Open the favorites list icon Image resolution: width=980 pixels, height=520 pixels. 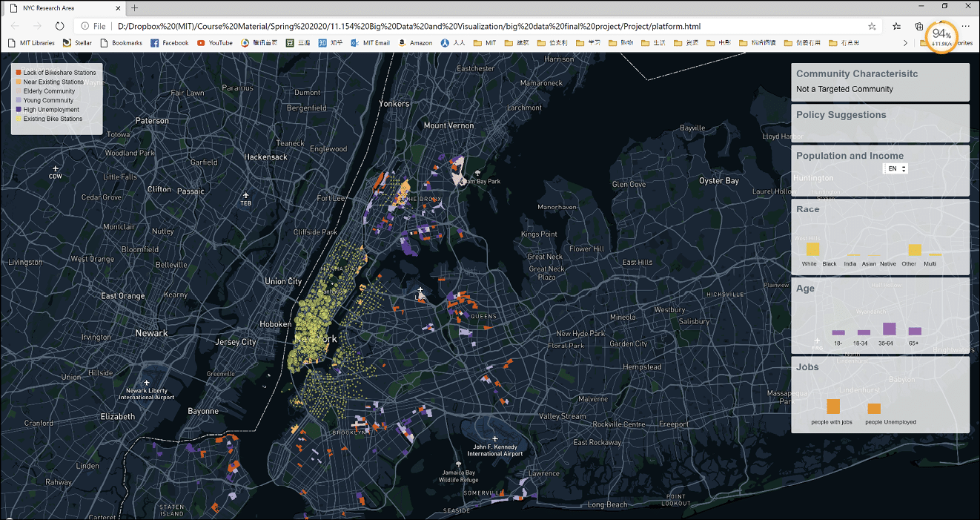897,26
